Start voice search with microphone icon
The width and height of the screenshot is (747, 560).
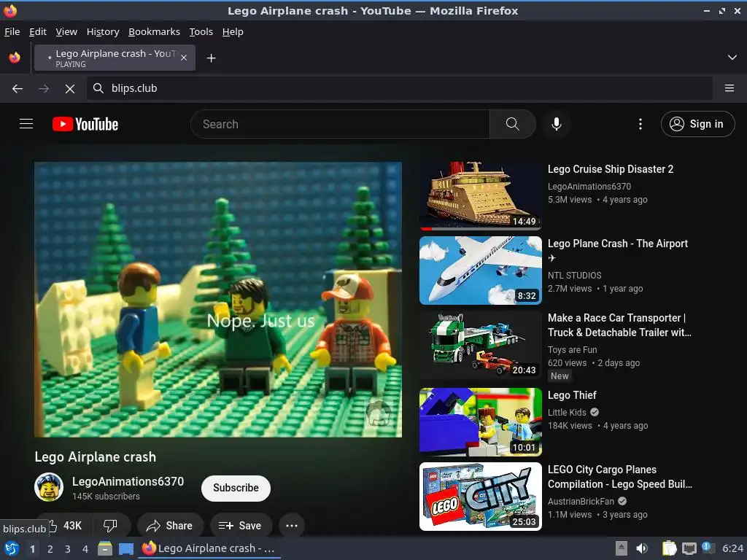pyautogui.click(x=557, y=124)
